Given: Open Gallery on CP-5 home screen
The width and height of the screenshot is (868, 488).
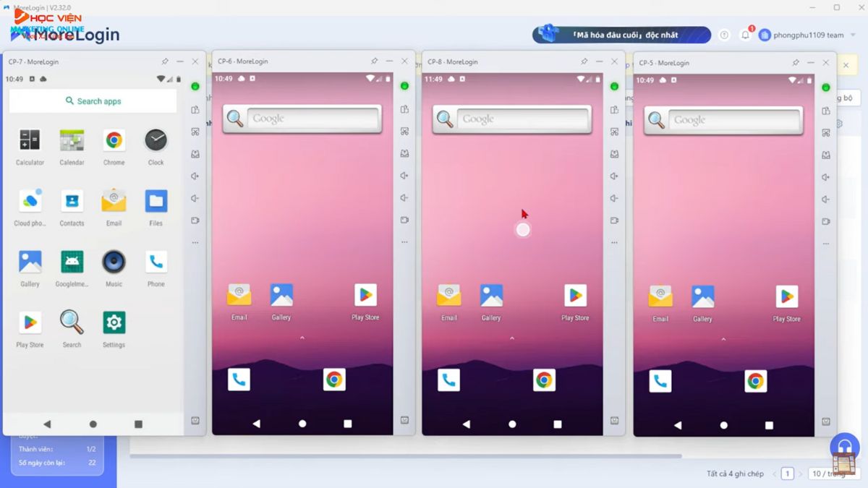Looking at the screenshot, I should coord(702,296).
